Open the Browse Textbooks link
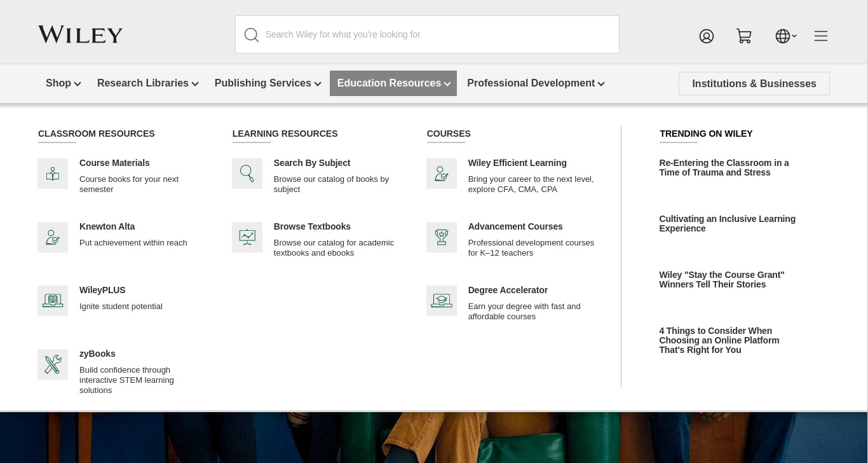Viewport: 868px width, 463px height. coord(312,227)
